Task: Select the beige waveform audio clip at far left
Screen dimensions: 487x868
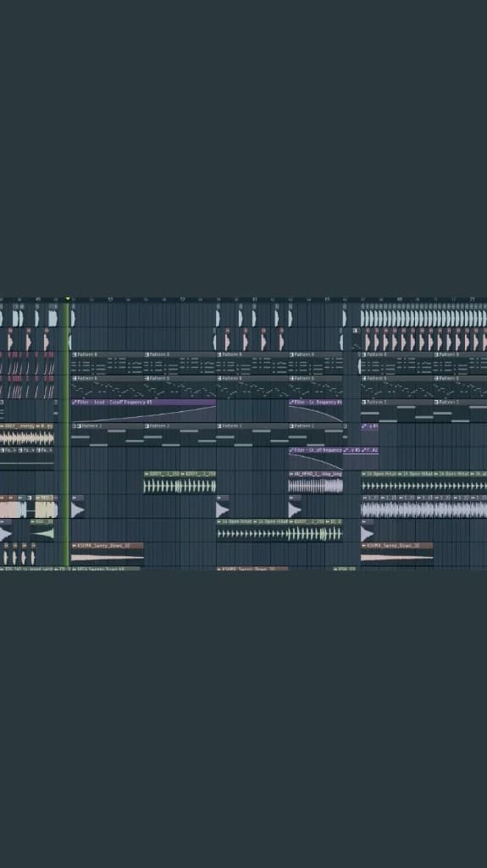Action: (26, 435)
